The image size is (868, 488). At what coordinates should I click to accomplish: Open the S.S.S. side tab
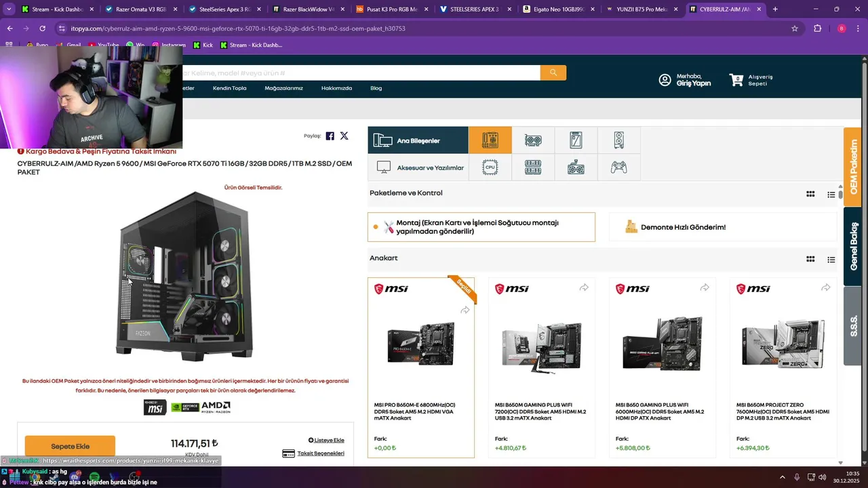pyautogui.click(x=852, y=326)
